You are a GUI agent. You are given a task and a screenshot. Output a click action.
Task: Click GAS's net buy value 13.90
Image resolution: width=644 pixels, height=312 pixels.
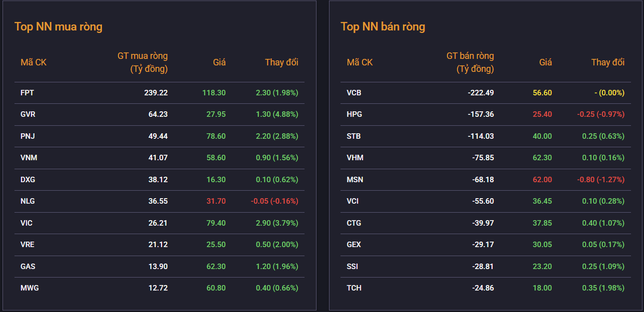pos(158,267)
